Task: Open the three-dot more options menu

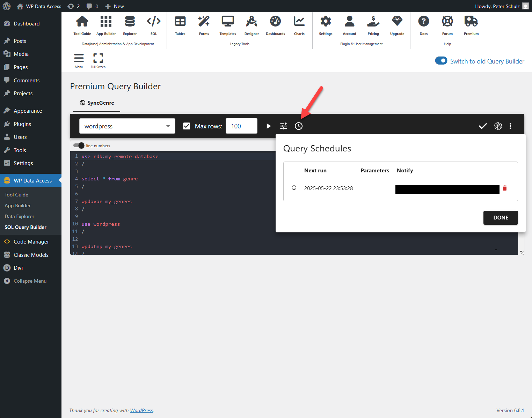Action: pos(510,126)
